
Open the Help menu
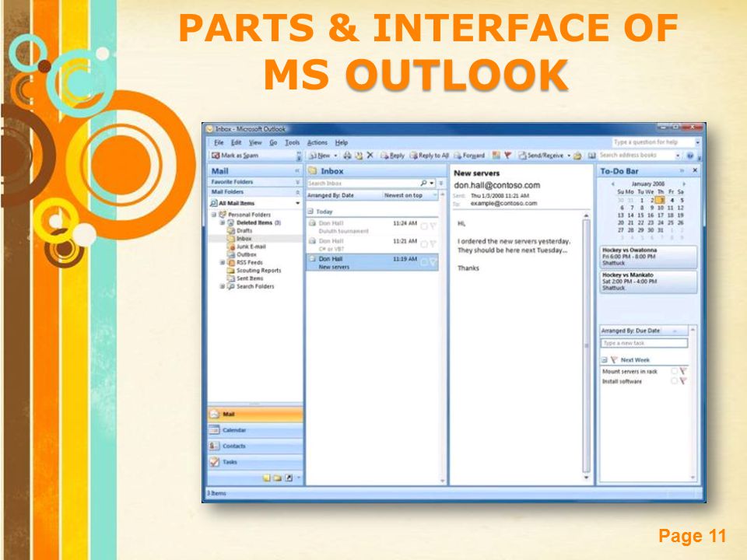pos(341,142)
